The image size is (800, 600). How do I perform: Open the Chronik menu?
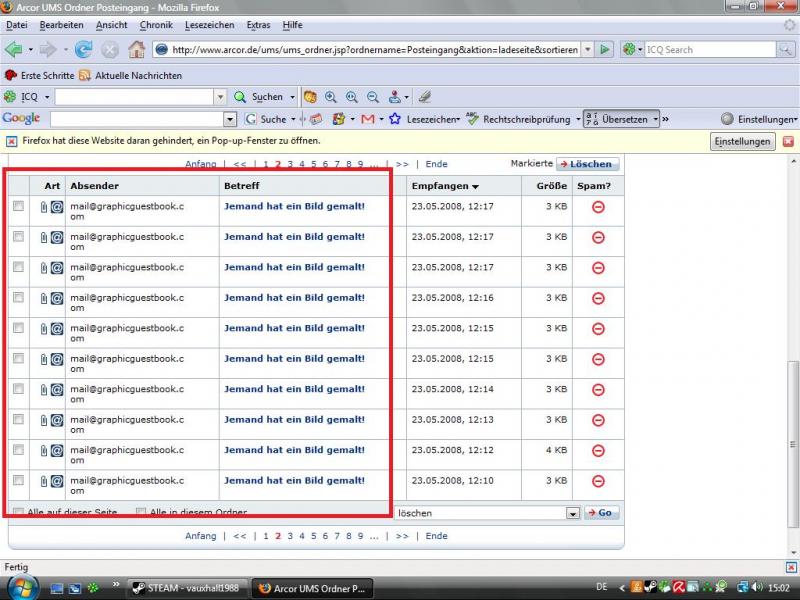[156, 24]
